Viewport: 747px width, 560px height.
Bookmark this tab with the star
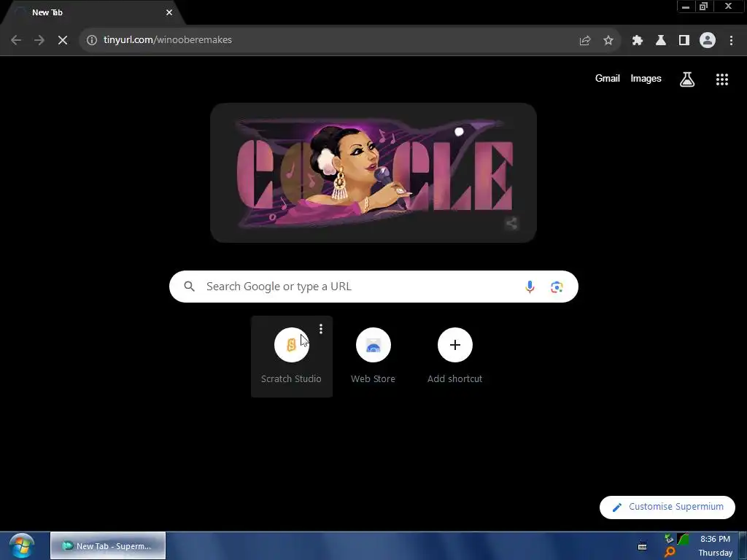click(x=608, y=40)
